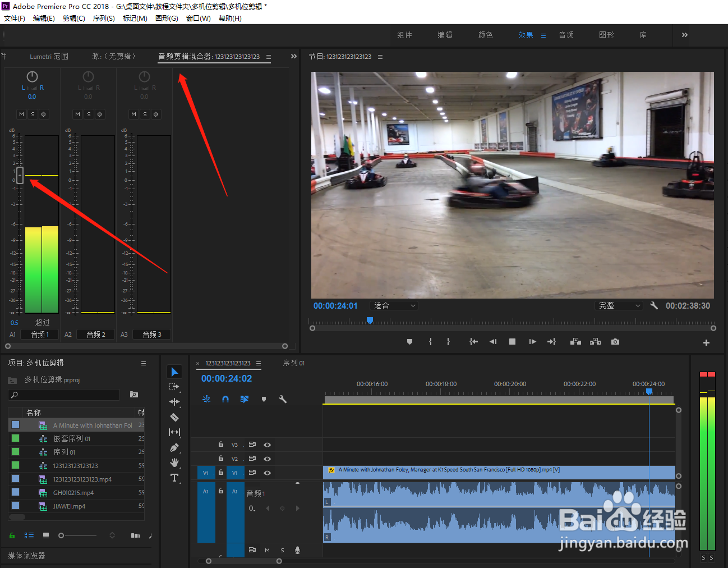Expand source panel tabs overflow chevrons
Screen dimensions: 728x568
pyautogui.click(x=294, y=56)
